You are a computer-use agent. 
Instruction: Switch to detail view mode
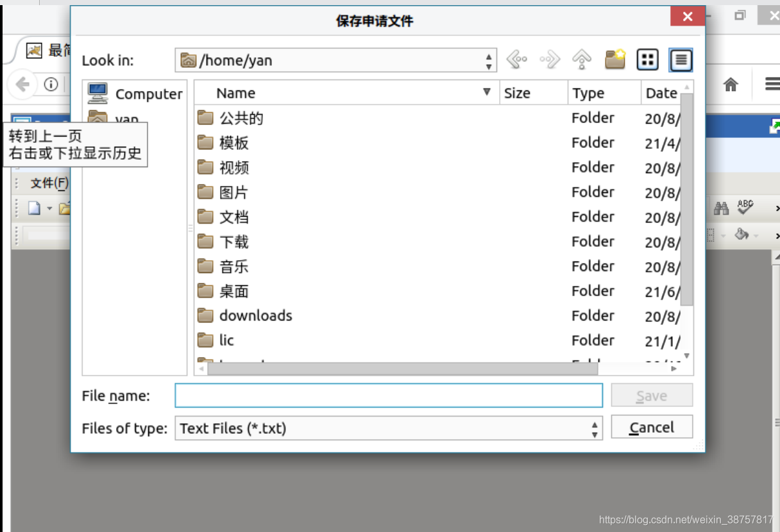pos(681,60)
